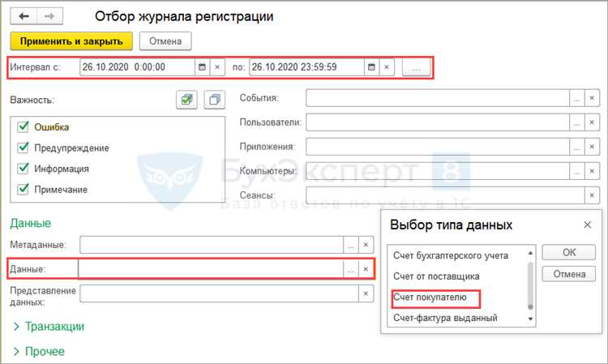Click into the interval start date field
The height and width of the screenshot is (364, 608).
(x=137, y=67)
